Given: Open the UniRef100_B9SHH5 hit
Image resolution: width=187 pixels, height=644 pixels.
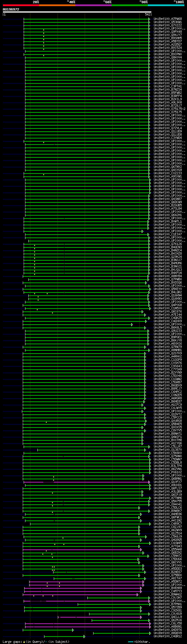Looking at the screenshot, I should (168, 38).
